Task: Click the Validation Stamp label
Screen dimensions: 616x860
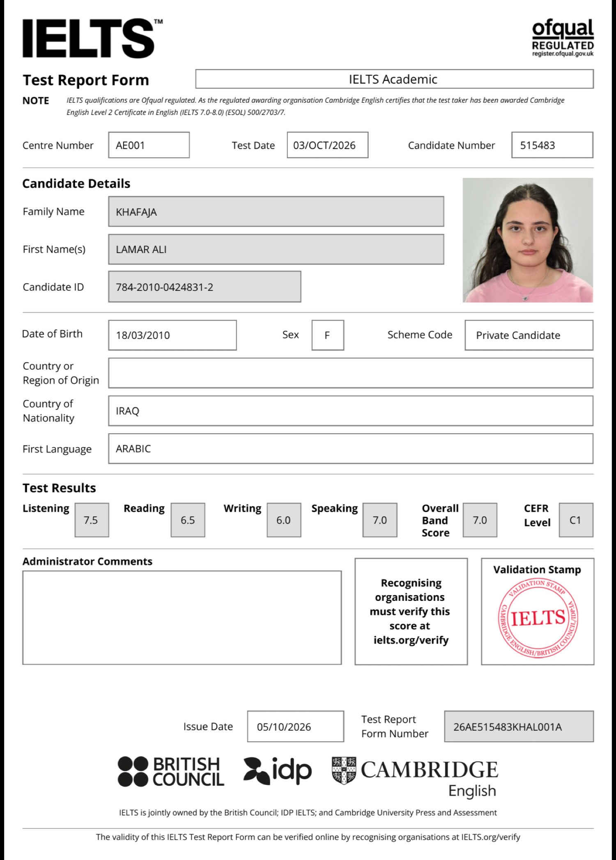Action: click(537, 570)
